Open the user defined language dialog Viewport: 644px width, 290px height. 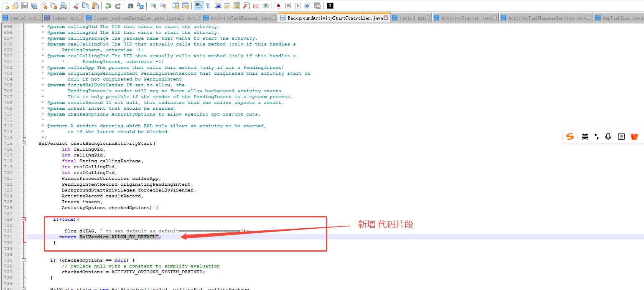[x=227, y=6]
